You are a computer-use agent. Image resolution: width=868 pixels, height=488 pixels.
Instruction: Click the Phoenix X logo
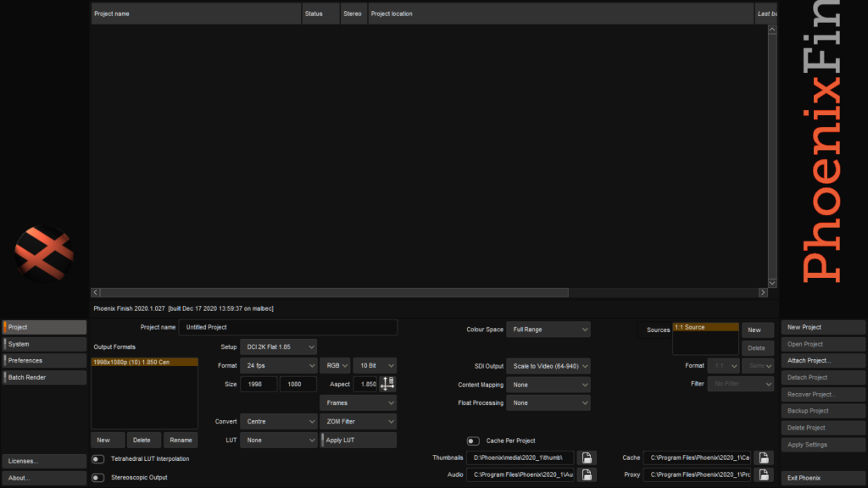click(x=44, y=254)
